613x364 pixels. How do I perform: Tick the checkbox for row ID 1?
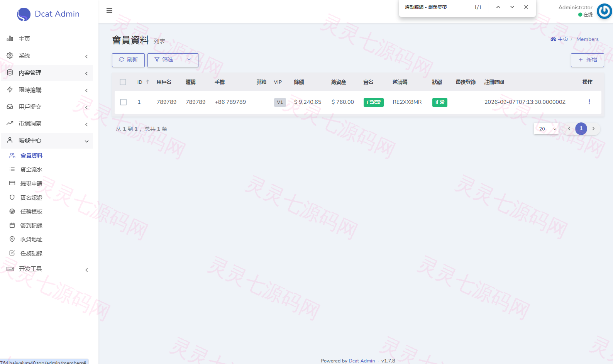pos(124,102)
